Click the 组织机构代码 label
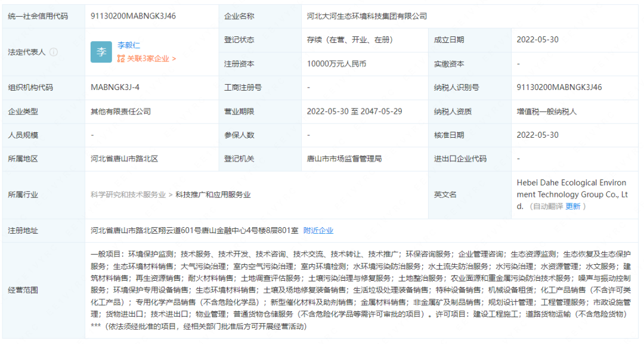644x344 pixels. (31, 88)
